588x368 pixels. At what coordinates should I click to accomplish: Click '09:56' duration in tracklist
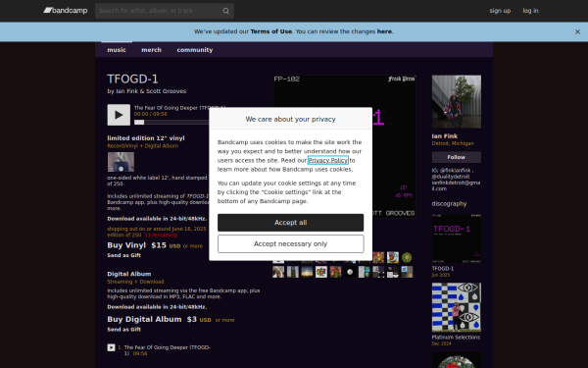click(x=140, y=353)
